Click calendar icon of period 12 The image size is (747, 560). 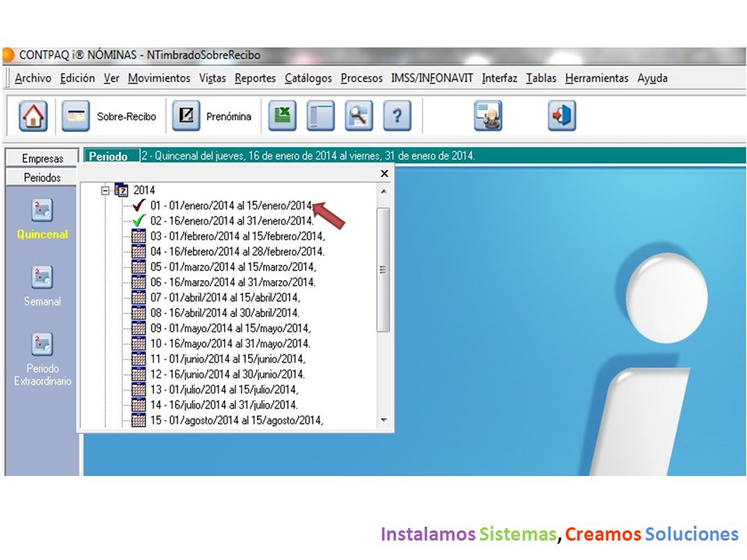[139, 374]
